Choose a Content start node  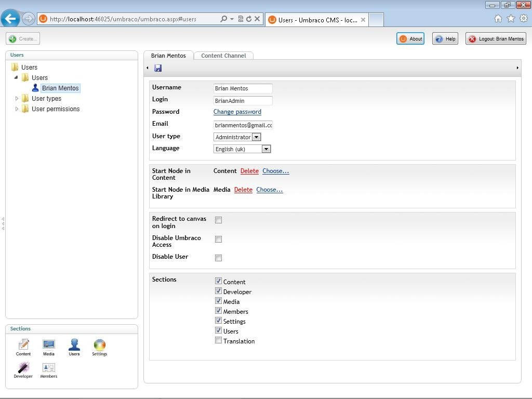coord(275,171)
